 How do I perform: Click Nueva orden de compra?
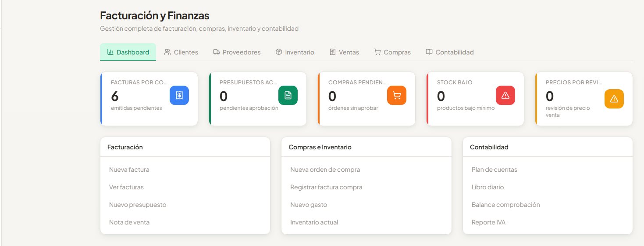[x=325, y=170]
